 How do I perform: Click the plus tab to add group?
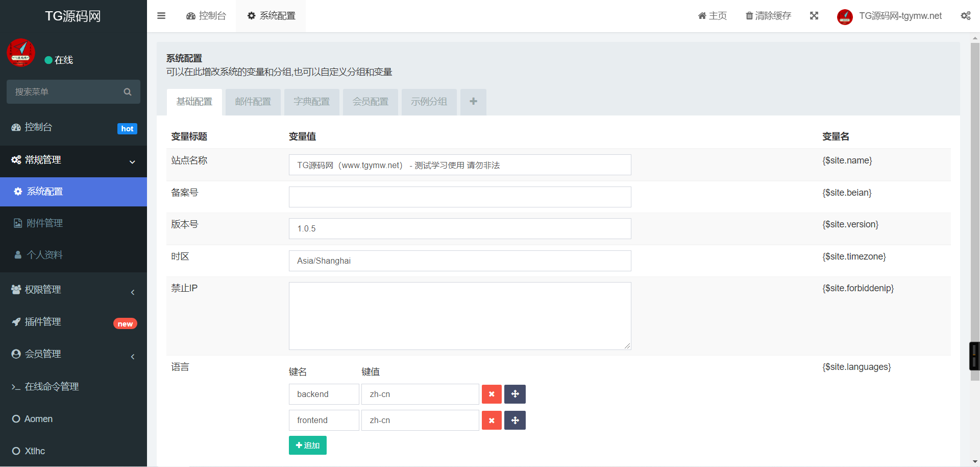473,102
